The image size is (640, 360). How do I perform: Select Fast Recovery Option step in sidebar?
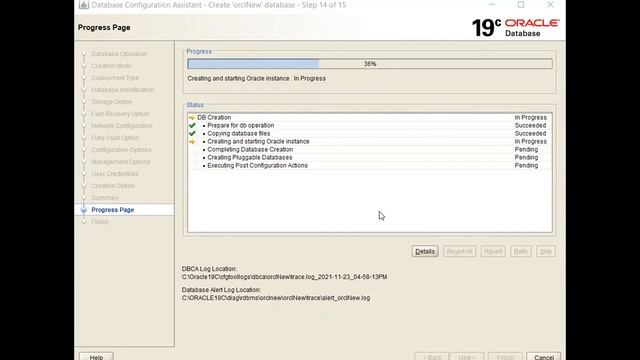(x=120, y=114)
